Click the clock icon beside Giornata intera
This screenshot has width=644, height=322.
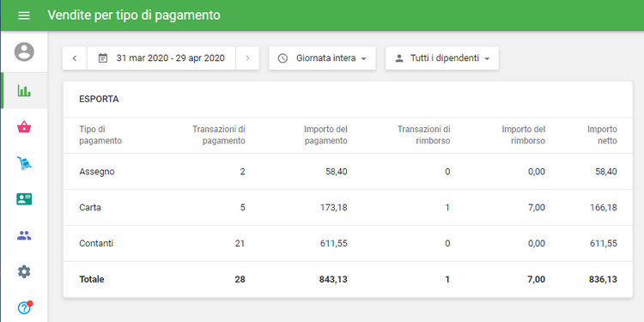283,58
